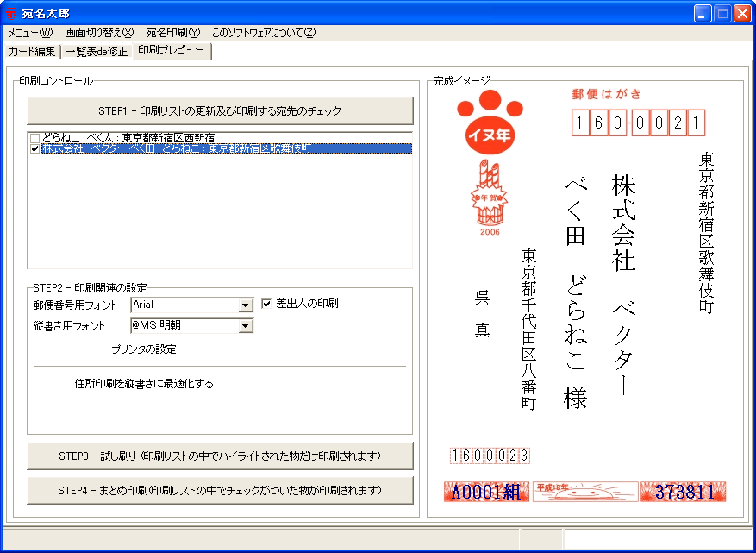The image size is (756, 553).
Task: Click the STEP1 印刷リストの更新 button
Action: pyautogui.click(x=220, y=111)
